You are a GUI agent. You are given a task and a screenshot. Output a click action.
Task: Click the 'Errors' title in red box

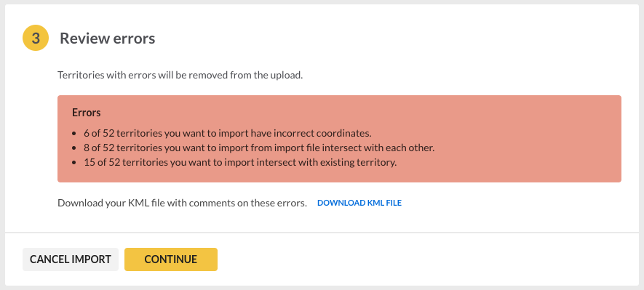[x=87, y=113]
